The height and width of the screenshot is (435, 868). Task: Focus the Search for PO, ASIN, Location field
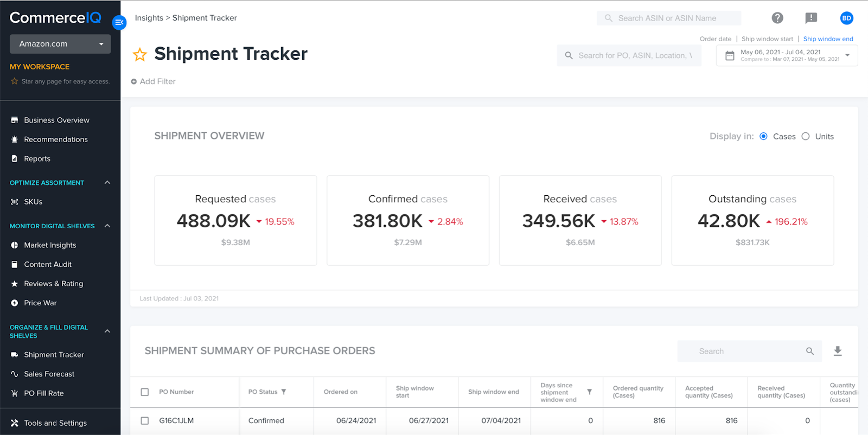(x=629, y=55)
